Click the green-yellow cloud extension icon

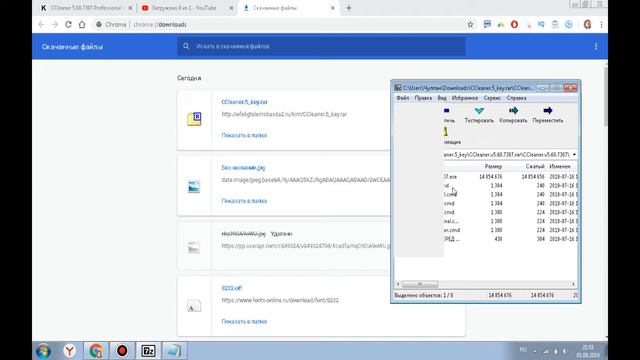[501, 25]
